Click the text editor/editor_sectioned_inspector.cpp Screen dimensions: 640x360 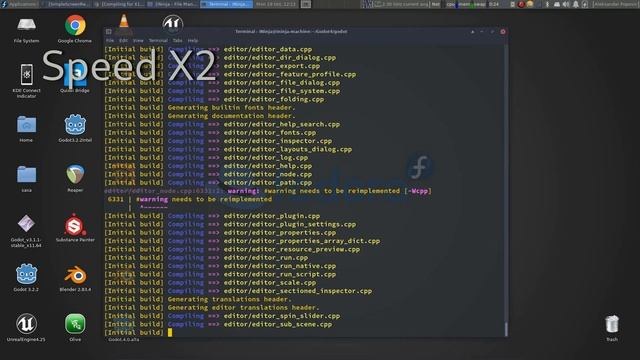click(x=298, y=291)
